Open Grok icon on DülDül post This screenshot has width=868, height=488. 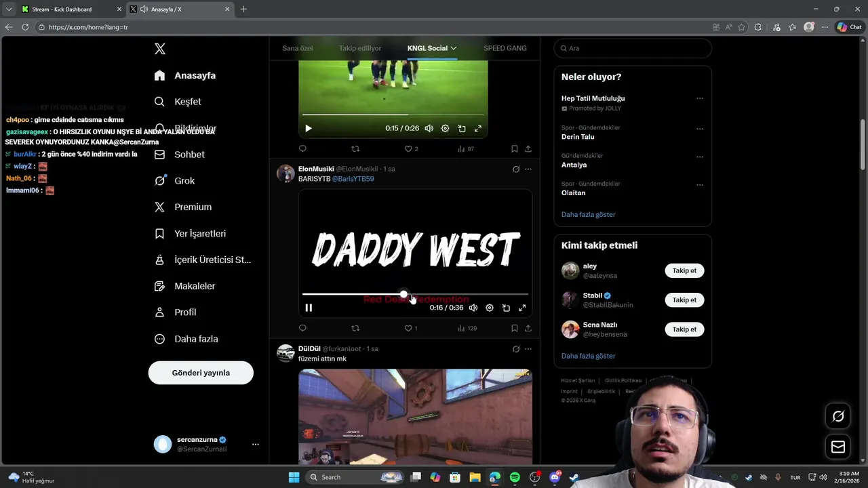pos(516,349)
